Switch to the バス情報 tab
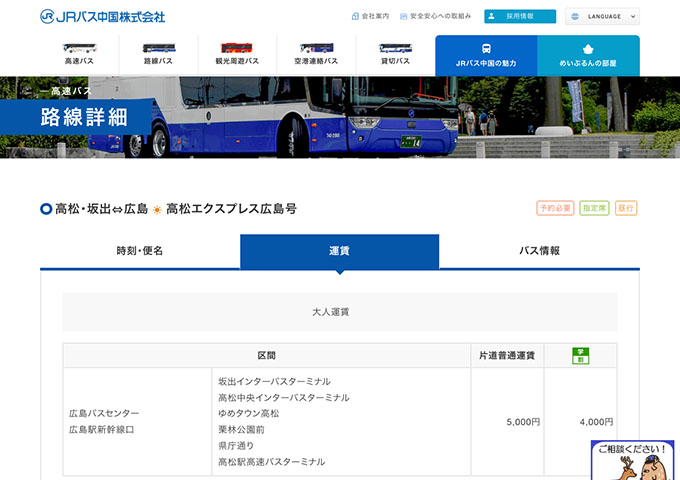 click(x=539, y=251)
